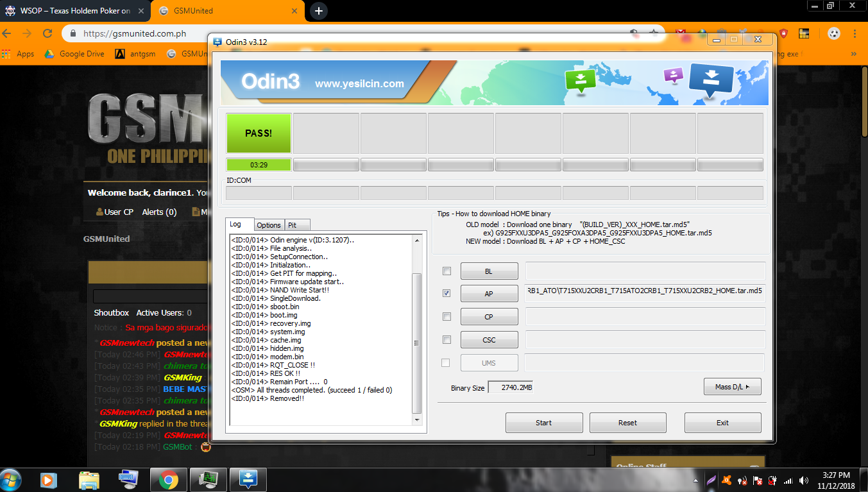Click the green PASS! status box

259,133
